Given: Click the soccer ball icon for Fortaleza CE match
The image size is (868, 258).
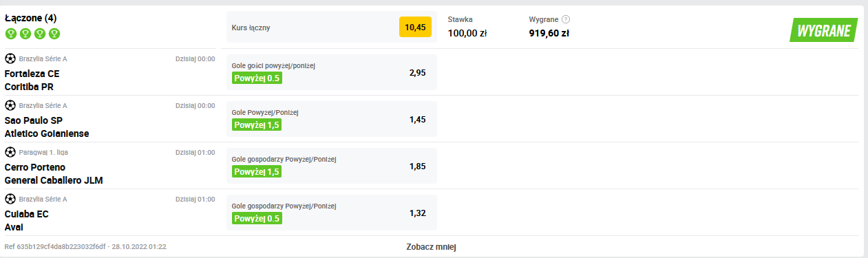Looking at the screenshot, I should click(10, 58).
